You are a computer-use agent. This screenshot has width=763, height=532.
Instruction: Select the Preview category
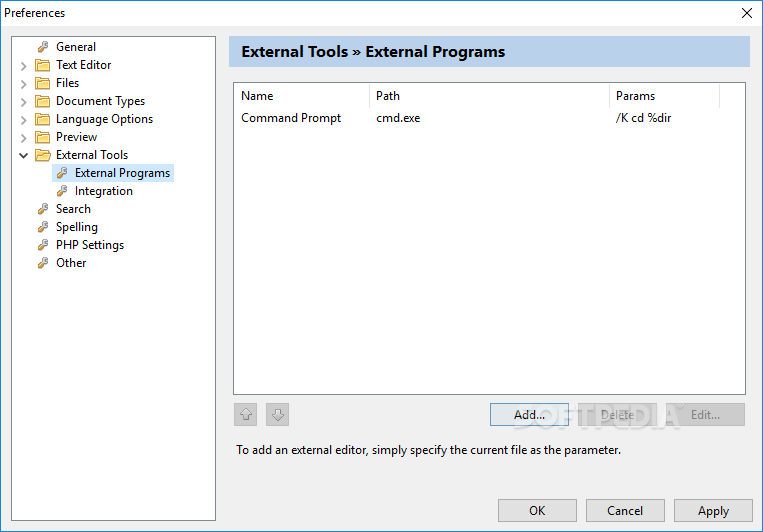click(x=76, y=137)
